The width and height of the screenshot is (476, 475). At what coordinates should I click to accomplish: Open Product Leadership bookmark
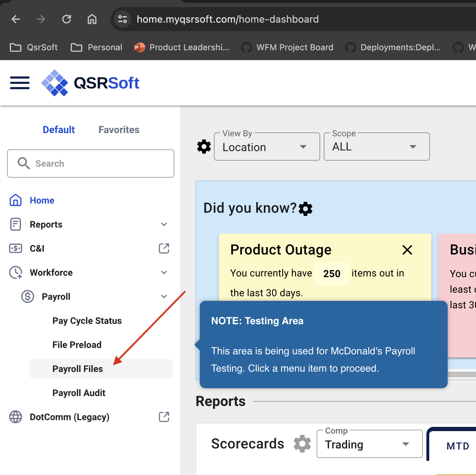pos(181,47)
